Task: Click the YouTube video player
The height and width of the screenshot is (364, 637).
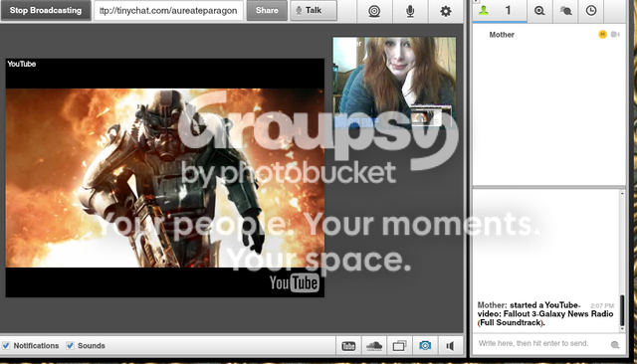Action: click(165, 178)
